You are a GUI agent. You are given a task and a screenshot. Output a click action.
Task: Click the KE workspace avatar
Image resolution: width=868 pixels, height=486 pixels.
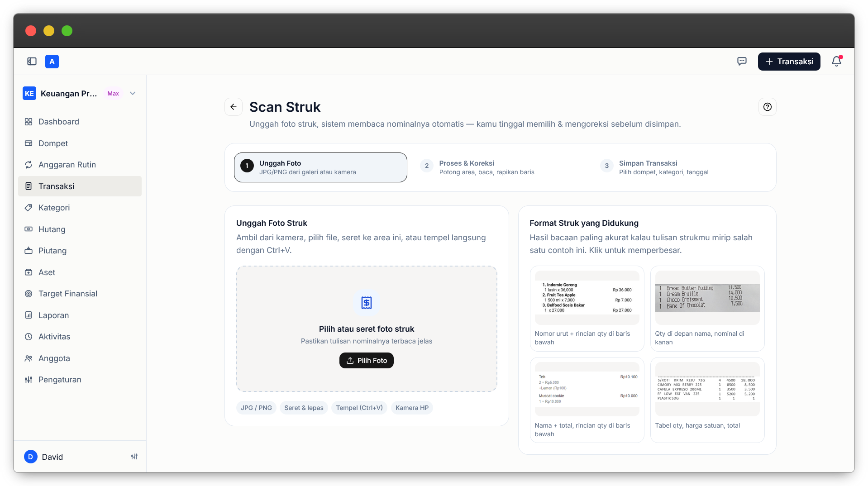[29, 93]
